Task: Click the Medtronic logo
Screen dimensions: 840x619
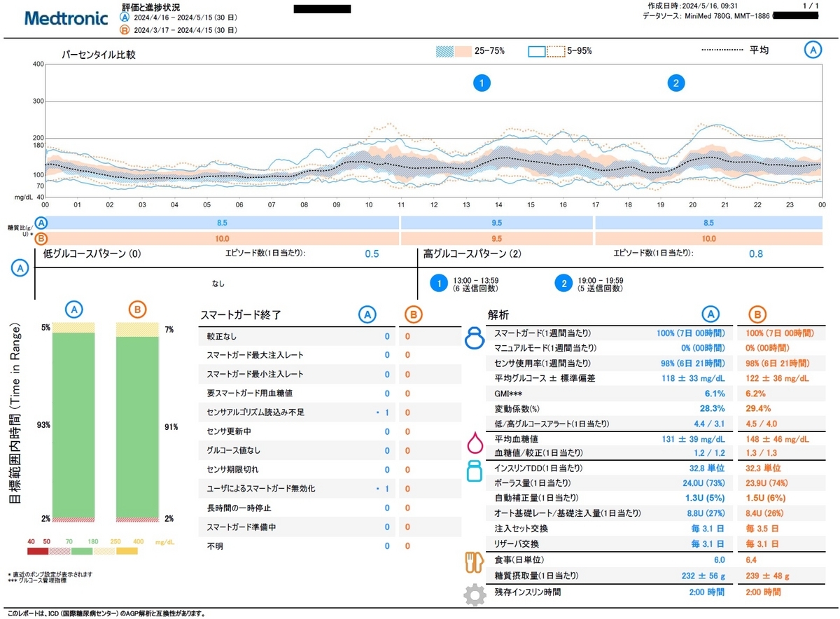Action: 66,18
